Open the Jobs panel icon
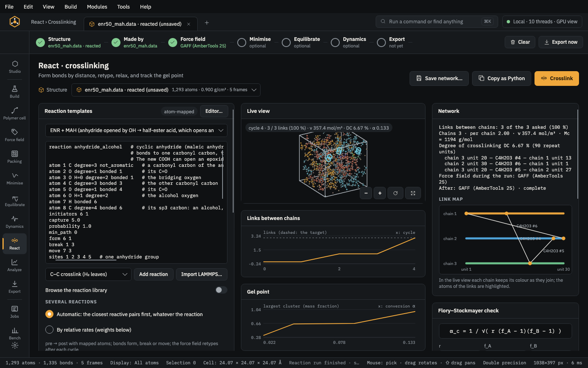 pyautogui.click(x=15, y=312)
